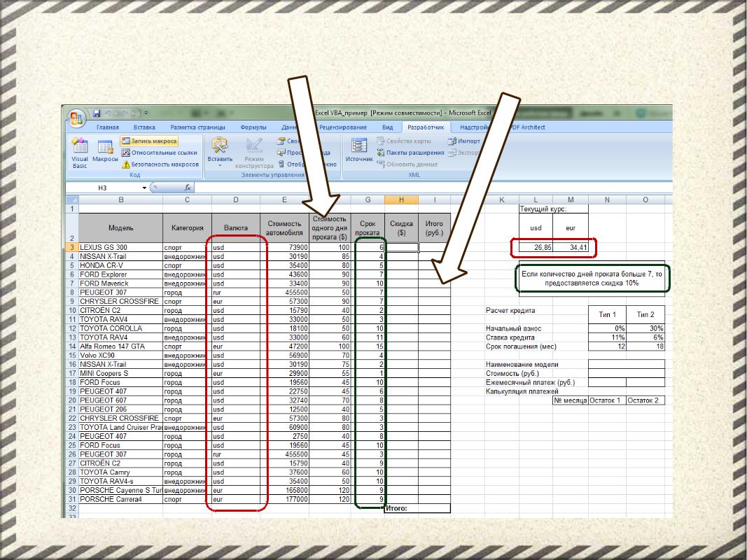Click cell with value 73900
747x560 pixels.
[284, 247]
